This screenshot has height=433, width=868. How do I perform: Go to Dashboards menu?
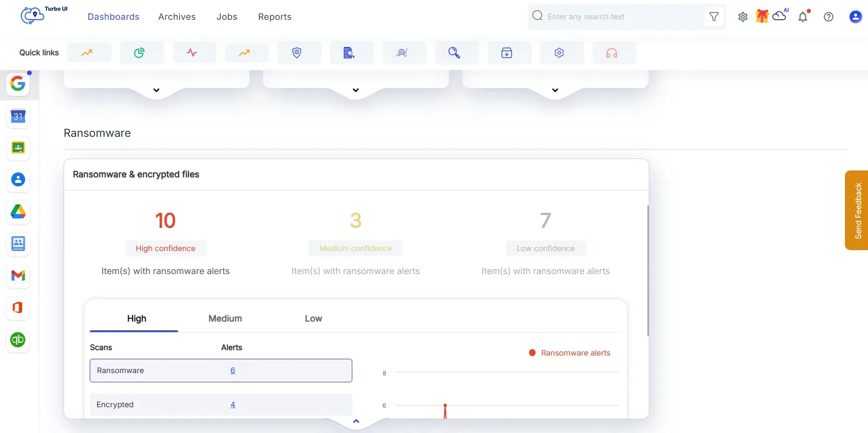[113, 17]
